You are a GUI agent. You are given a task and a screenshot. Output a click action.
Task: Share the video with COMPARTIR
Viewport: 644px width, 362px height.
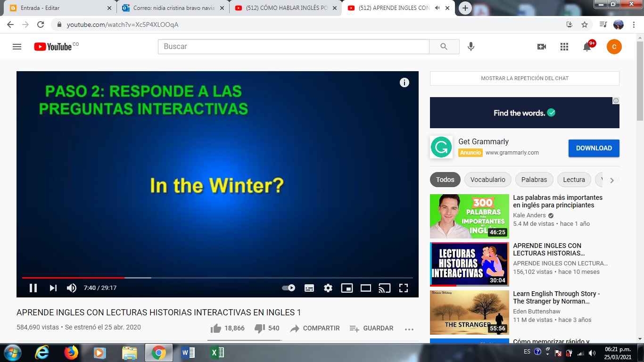(x=315, y=328)
